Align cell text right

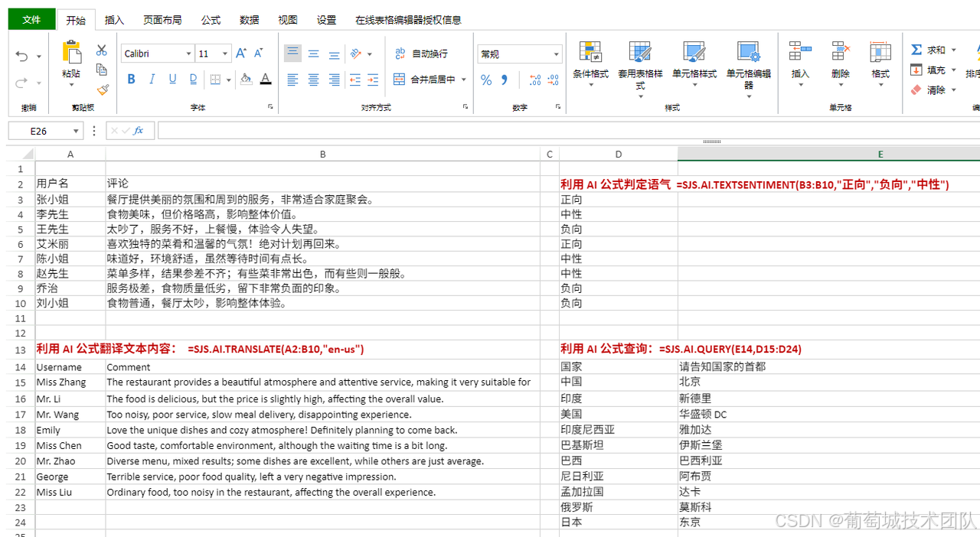334,80
